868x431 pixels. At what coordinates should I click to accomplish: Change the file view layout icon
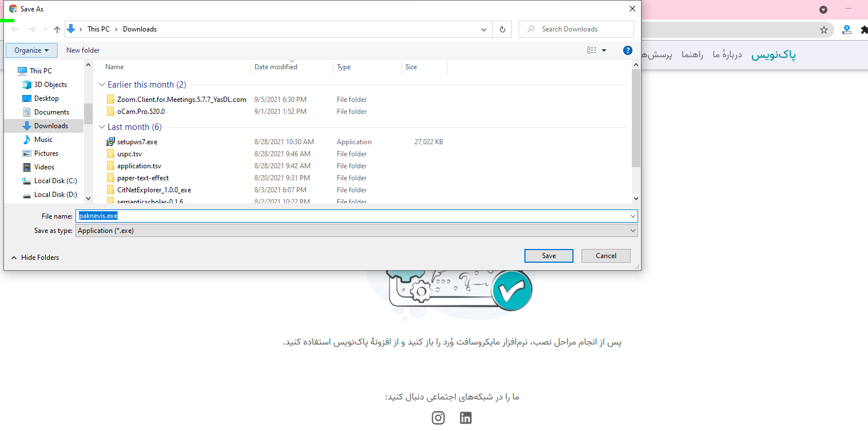click(x=592, y=50)
